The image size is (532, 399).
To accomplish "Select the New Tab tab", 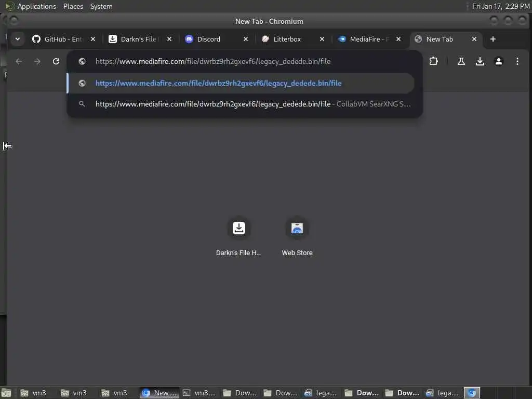I will (x=446, y=39).
